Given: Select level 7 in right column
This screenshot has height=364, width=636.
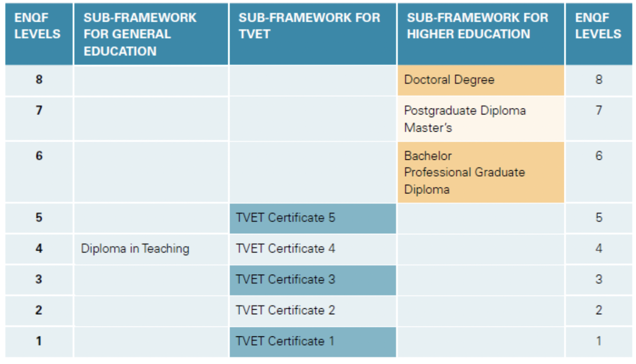Looking at the screenshot, I should click(x=598, y=110).
